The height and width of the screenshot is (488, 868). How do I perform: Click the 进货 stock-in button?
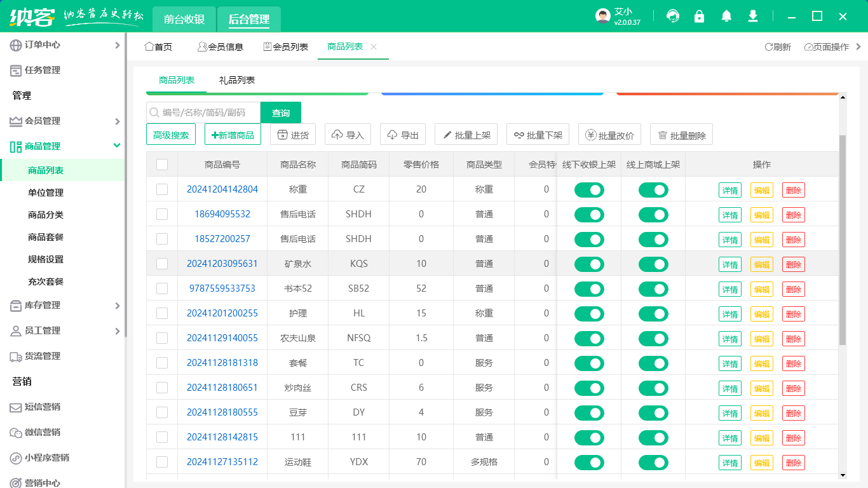(x=293, y=135)
